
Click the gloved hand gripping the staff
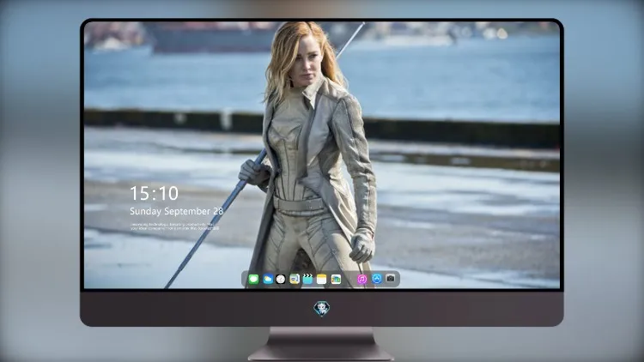point(253,172)
